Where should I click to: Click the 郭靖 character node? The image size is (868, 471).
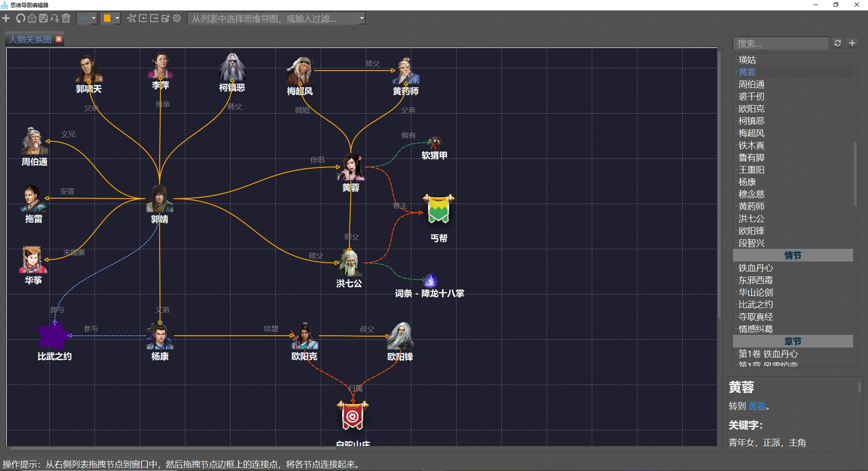(160, 199)
